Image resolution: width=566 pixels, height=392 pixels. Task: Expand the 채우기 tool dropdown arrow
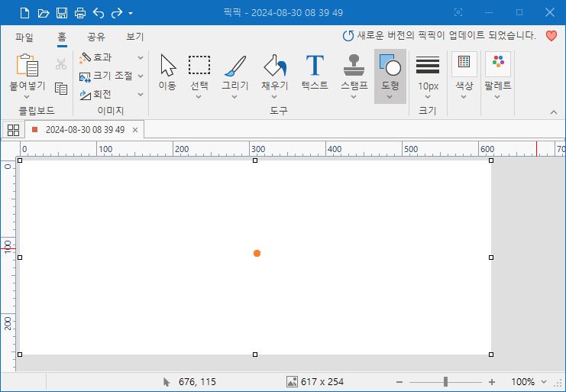(x=274, y=97)
